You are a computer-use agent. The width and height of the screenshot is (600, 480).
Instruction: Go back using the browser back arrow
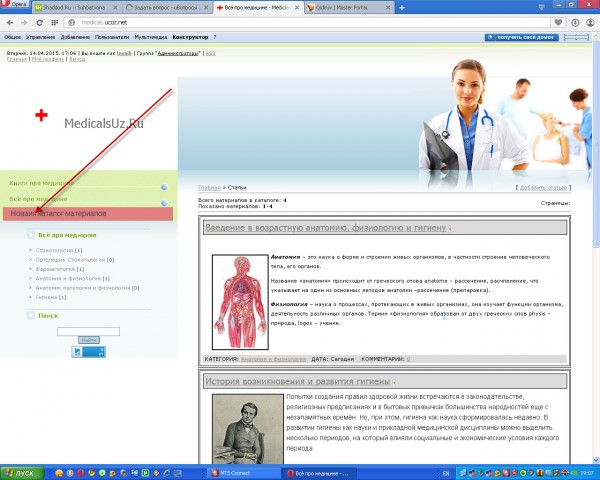point(10,23)
